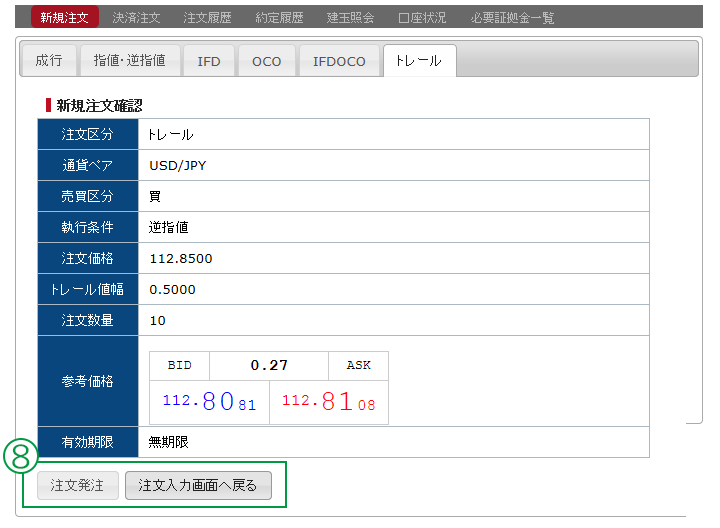720x528 pixels.
Task: Click the 買 trade side value
Action: [x=155, y=197]
